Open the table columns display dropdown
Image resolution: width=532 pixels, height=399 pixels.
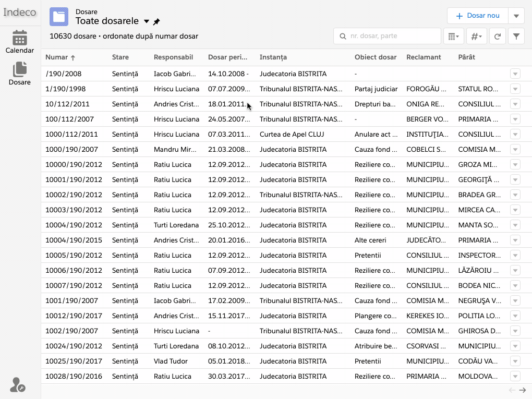tap(453, 37)
